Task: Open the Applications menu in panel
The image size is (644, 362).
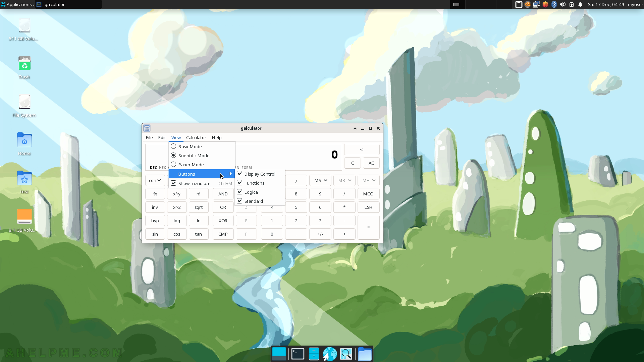Action: pos(17,4)
